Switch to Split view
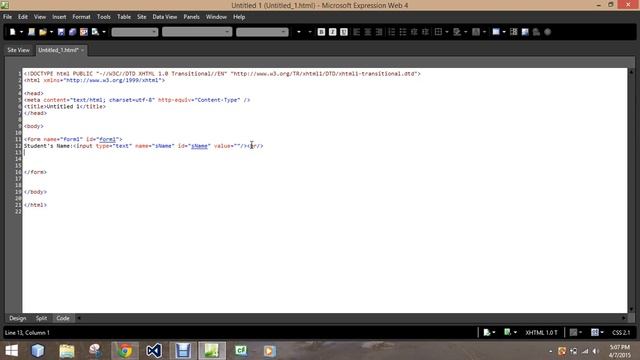The image size is (640, 360). click(x=41, y=318)
